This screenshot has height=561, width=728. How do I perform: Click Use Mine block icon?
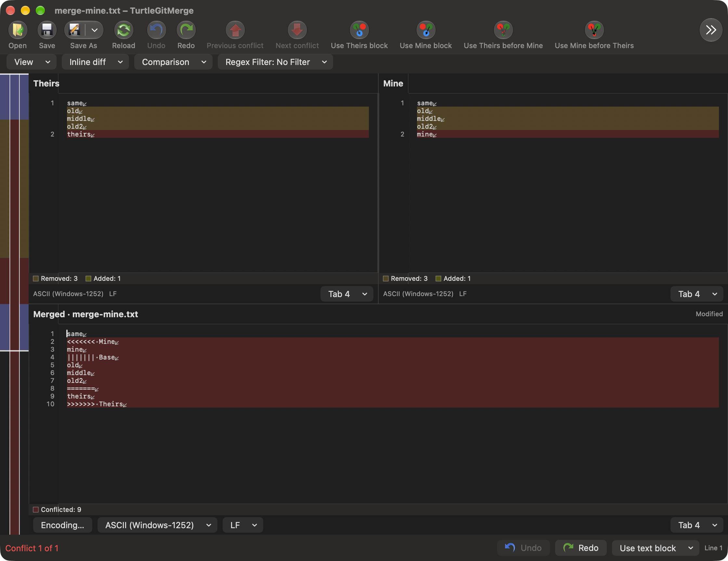pyautogui.click(x=426, y=30)
